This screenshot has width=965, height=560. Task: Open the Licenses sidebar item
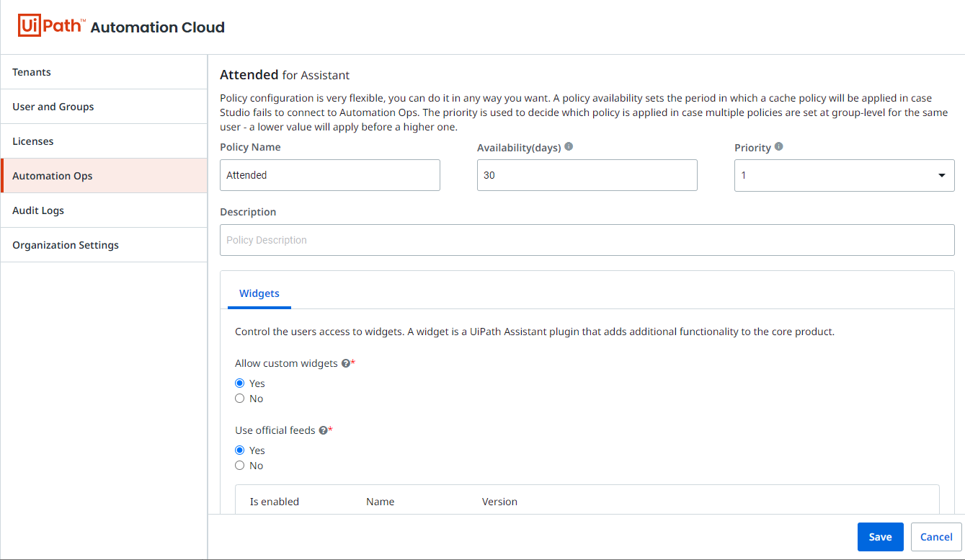pyautogui.click(x=104, y=141)
